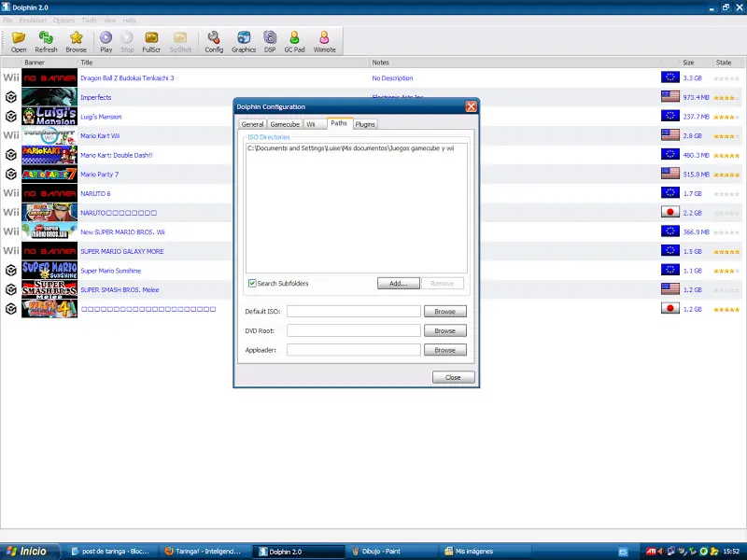The image size is (747, 560).
Task: Switch to the General tab
Action: click(252, 124)
